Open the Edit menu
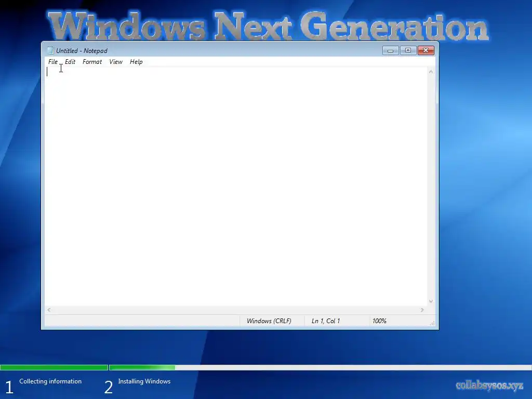Screen dimensions: 532x399 (x=70, y=62)
